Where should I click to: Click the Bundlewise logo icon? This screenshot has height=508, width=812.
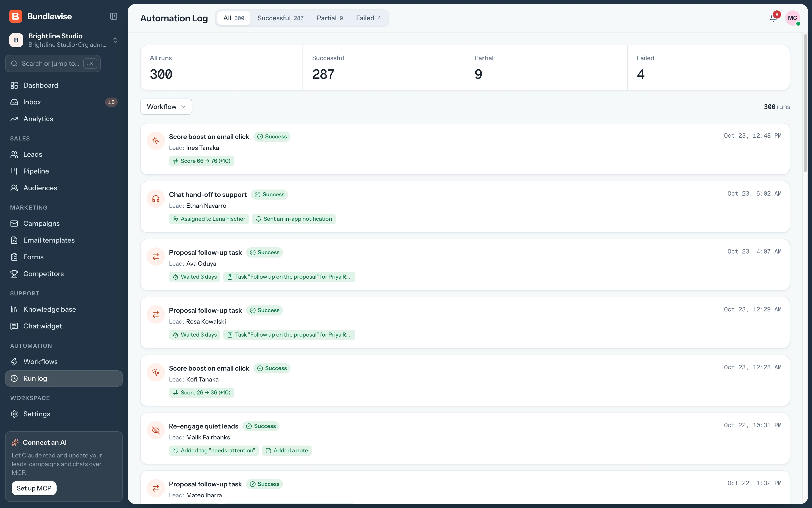(16, 17)
